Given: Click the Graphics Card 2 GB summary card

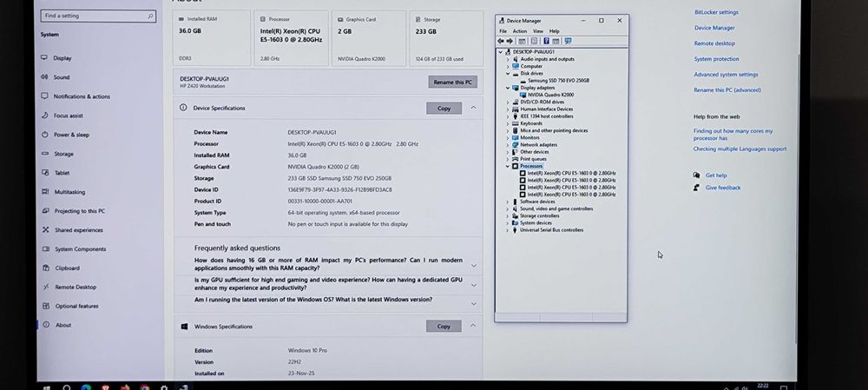Looking at the screenshot, I should pyautogui.click(x=369, y=39).
